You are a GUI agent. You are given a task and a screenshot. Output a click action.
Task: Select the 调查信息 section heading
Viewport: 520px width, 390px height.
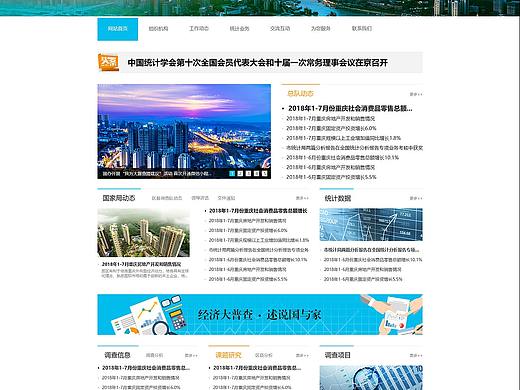(117, 355)
